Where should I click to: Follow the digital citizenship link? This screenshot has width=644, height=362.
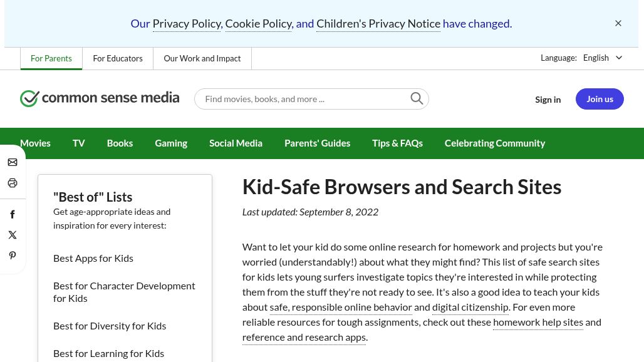click(x=470, y=307)
